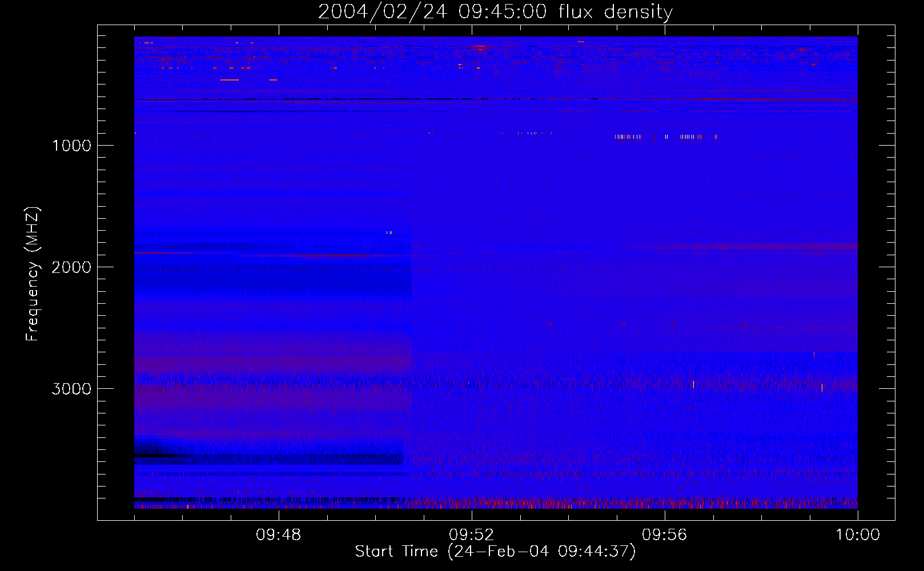Click the 10:00 time tick label
924x571 pixels.
(x=858, y=535)
